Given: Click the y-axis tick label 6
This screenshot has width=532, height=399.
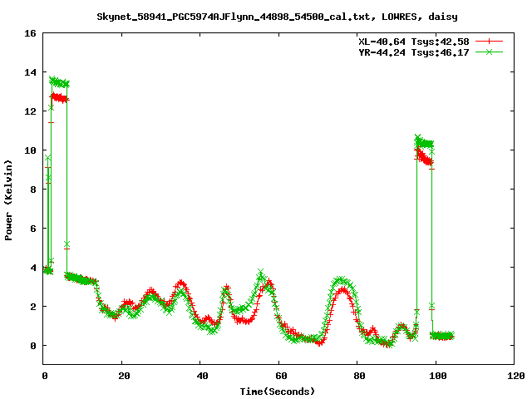Looking at the screenshot, I should [x=33, y=229].
